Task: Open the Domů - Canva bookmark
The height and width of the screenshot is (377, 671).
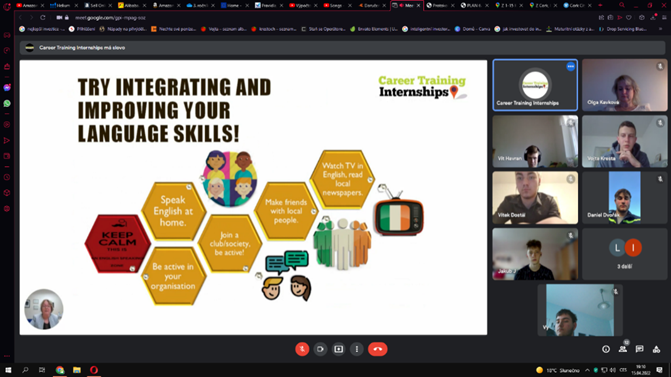Action: click(x=472, y=29)
